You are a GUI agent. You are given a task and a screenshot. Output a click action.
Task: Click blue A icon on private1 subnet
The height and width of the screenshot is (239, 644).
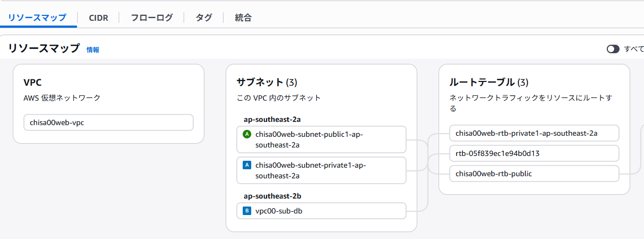coord(246,166)
